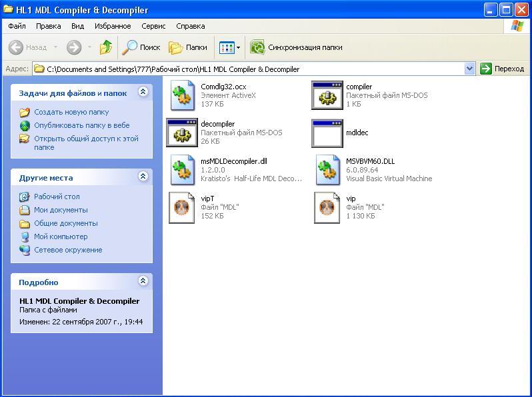This screenshot has height=397, width=532.
Task: Collapse the Задачи для файлов и папок panel
Action: coord(143,93)
